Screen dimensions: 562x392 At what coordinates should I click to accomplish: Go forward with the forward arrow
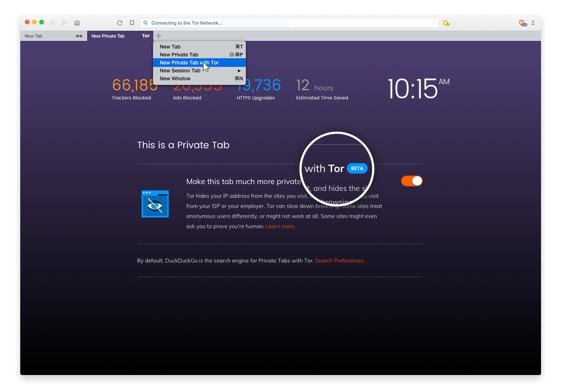click(64, 23)
